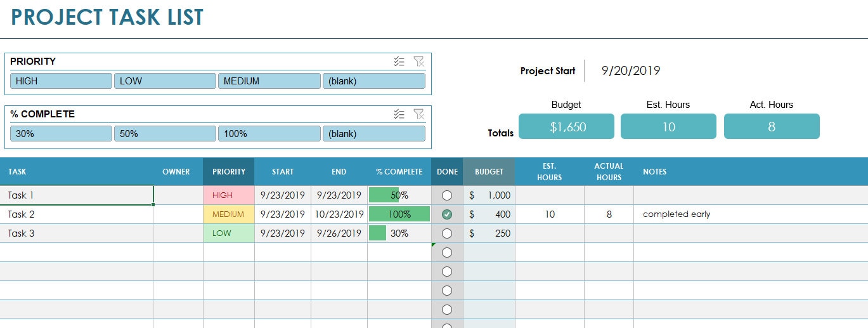The width and height of the screenshot is (868, 328).
Task: Select Task 3 budget of $250
Action: [x=489, y=233]
